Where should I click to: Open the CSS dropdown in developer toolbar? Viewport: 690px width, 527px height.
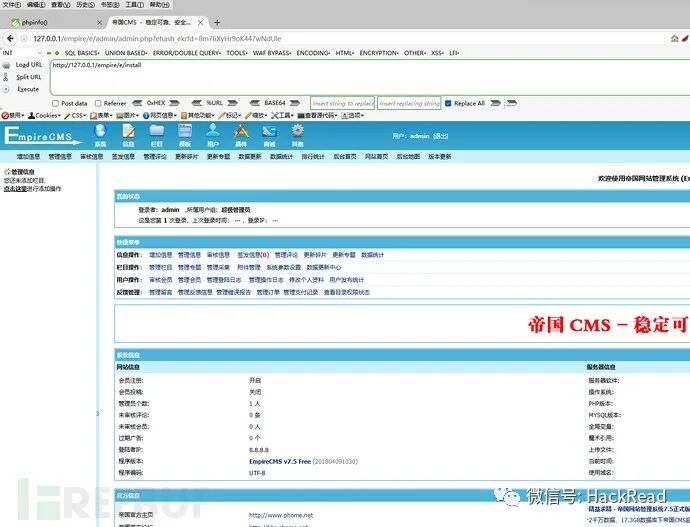pyautogui.click(x=75, y=115)
